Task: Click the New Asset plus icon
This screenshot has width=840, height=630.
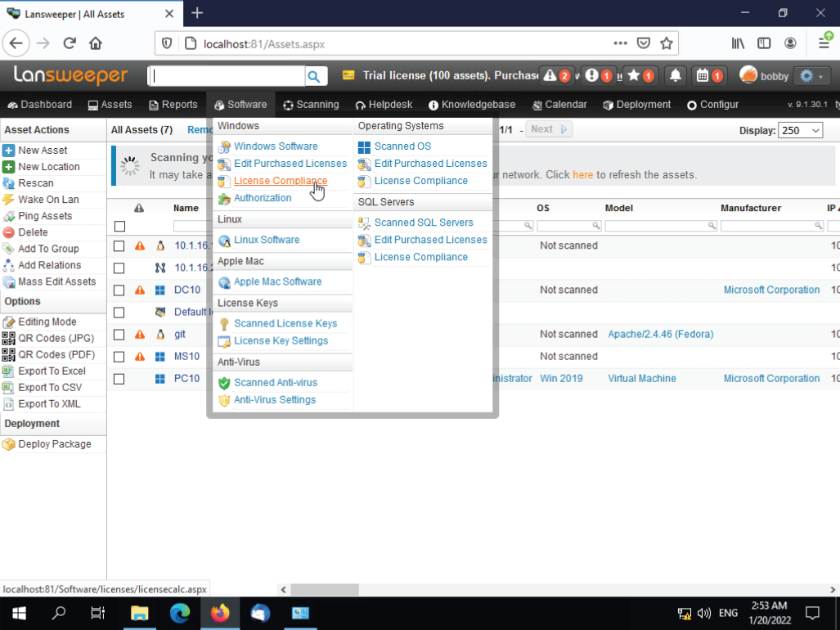Action: coord(8,151)
